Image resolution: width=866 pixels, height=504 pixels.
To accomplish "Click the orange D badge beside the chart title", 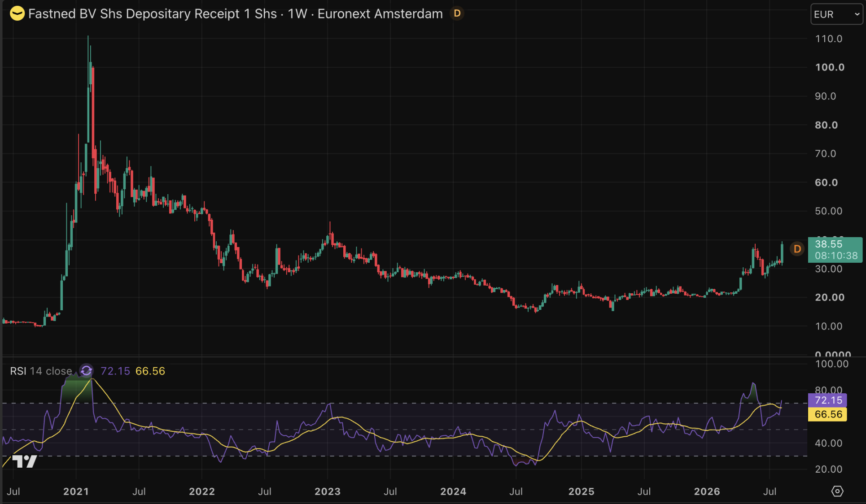I will 457,13.
